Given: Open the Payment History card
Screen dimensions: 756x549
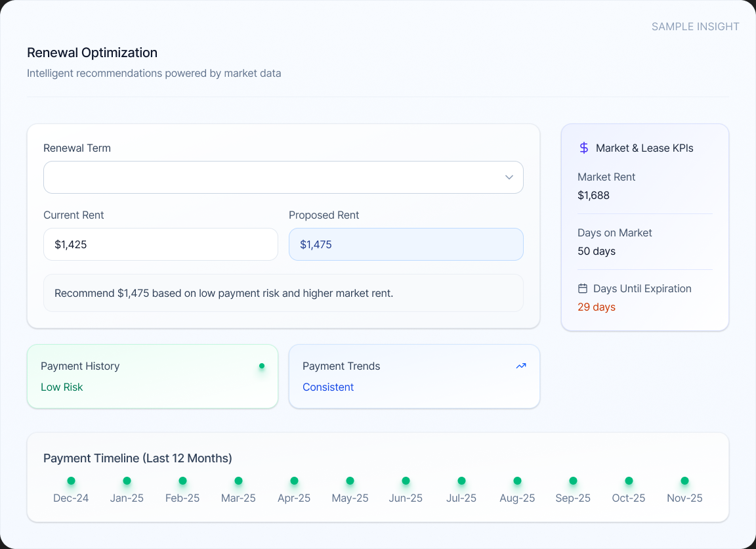Looking at the screenshot, I should click(x=152, y=376).
